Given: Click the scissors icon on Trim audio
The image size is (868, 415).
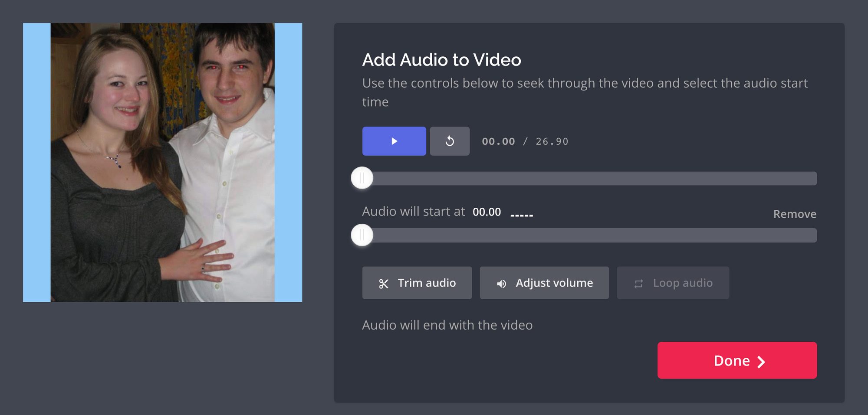Looking at the screenshot, I should click(383, 284).
